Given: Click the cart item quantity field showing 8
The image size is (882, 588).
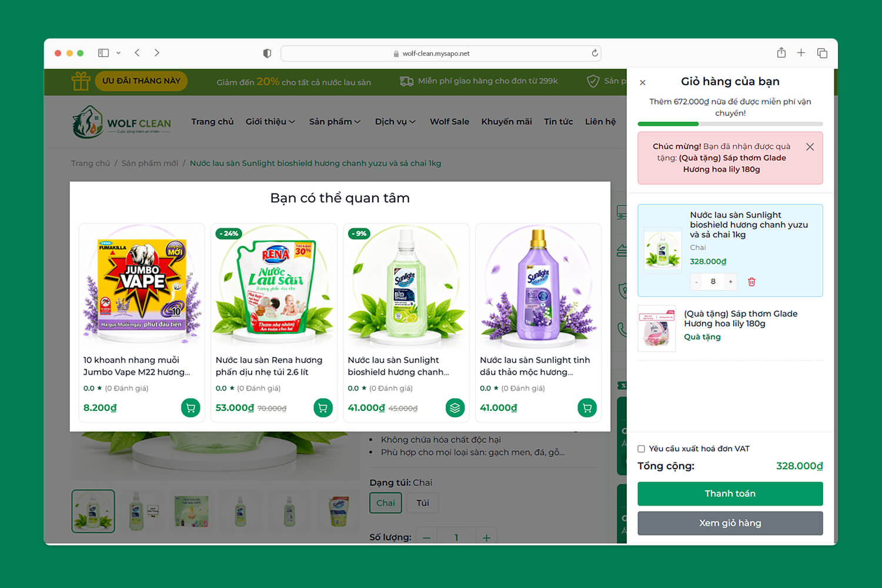Looking at the screenshot, I should click(713, 282).
